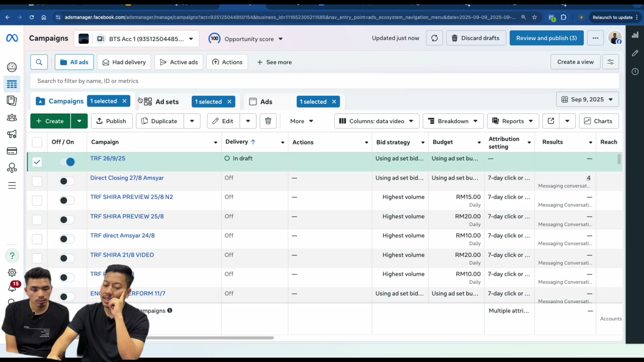This screenshot has height=362, width=644.
Task: Toggle off the TRF 26/9/25 campaign switch
Action: pos(67,162)
